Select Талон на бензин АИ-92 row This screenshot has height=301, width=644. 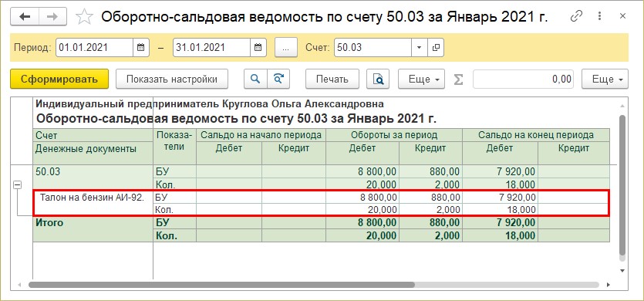tap(93, 198)
